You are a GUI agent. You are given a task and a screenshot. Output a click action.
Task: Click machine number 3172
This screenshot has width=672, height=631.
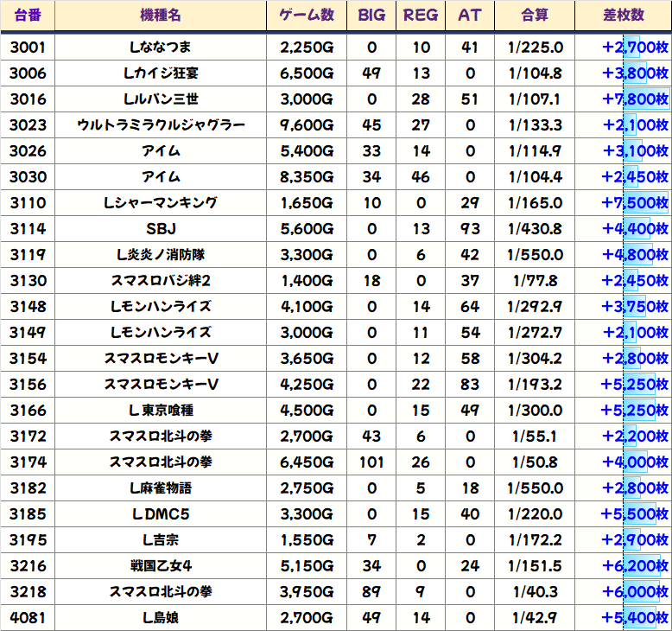click(x=28, y=437)
